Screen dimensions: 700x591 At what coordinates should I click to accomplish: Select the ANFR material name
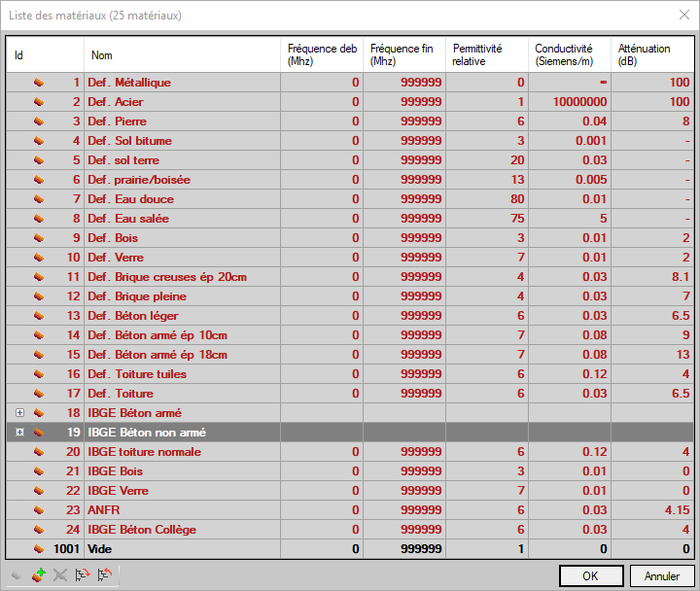tap(104, 510)
